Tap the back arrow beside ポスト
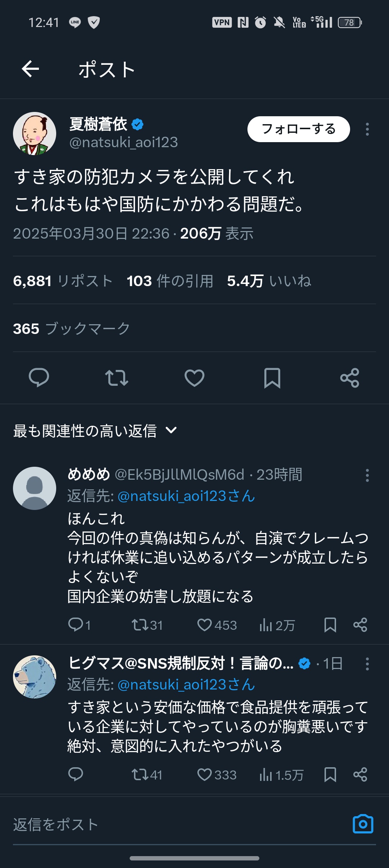This screenshot has width=389, height=868. point(30,69)
